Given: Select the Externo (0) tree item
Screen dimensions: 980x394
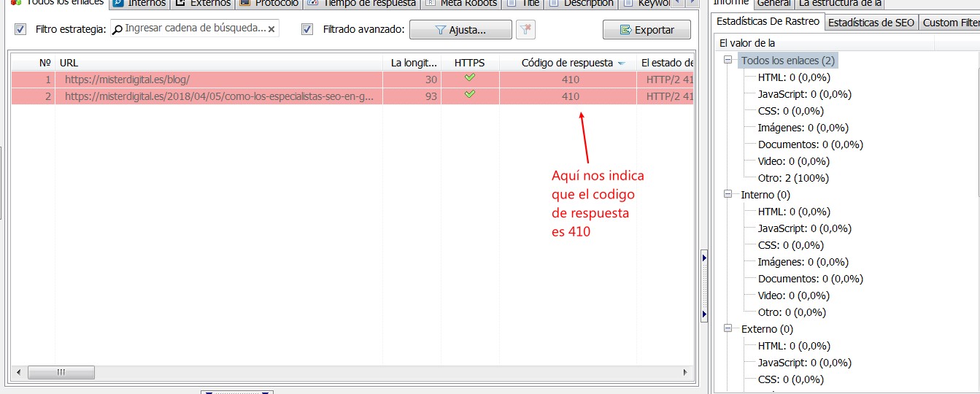Looking at the screenshot, I should (x=767, y=329).
